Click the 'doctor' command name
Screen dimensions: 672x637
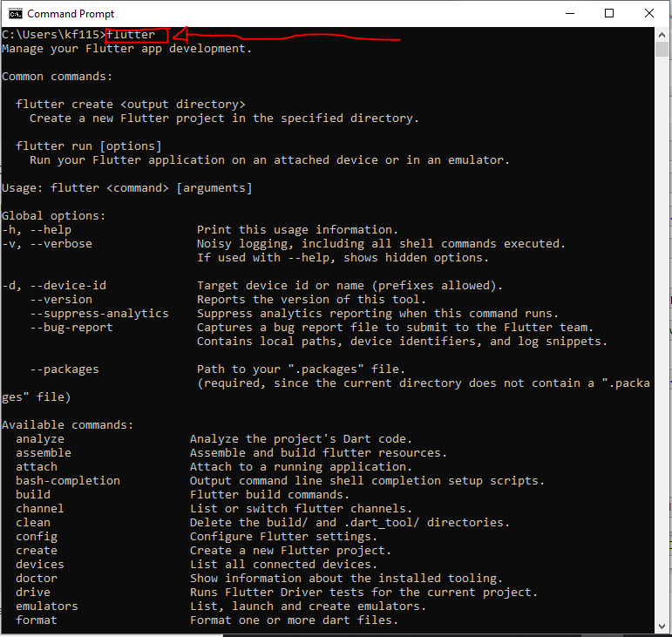pyautogui.click(x=37, y=579)
